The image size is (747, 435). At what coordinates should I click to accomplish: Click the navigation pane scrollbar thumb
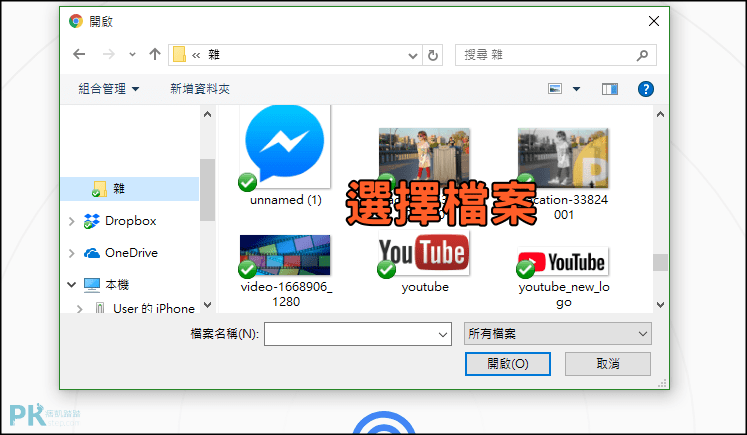[207, 190]
